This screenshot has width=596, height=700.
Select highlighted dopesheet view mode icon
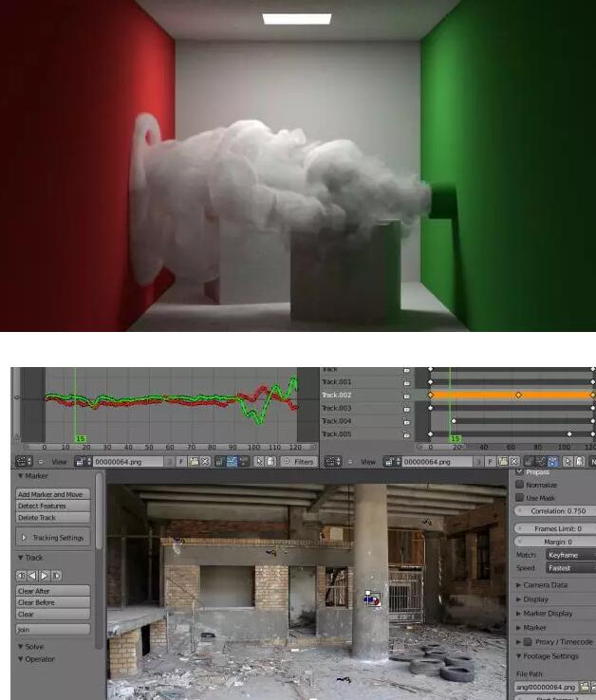pos(552,462)
